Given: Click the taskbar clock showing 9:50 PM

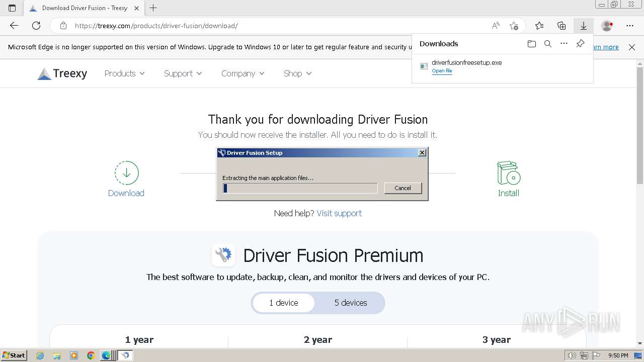Looking at the screenshot, I should click(618, 355).
